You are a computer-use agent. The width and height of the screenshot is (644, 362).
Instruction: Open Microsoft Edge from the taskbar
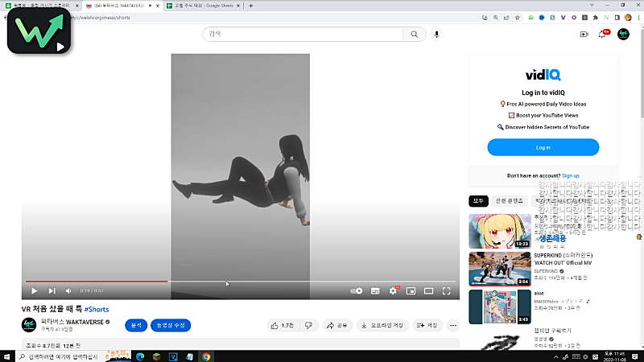click(x=140, y=356)
